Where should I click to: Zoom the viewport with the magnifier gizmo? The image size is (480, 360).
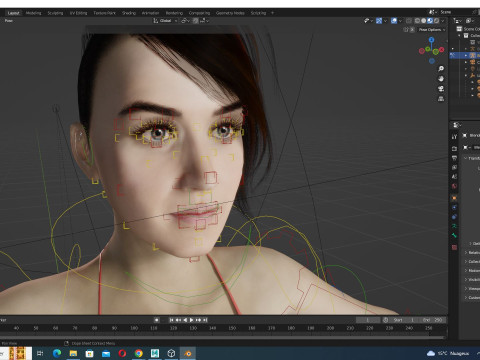[x=441, y=69]
